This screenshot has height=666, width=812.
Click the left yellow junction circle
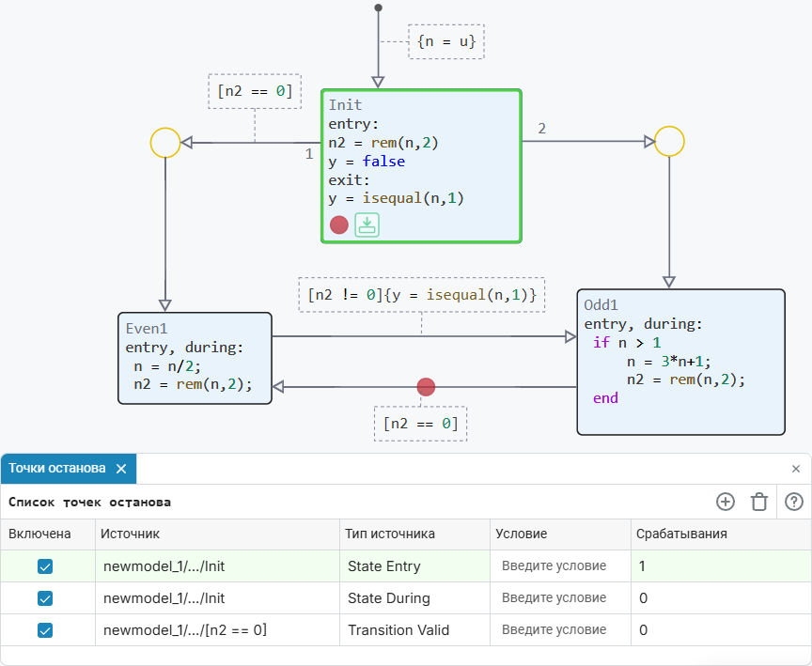point(165,143)
